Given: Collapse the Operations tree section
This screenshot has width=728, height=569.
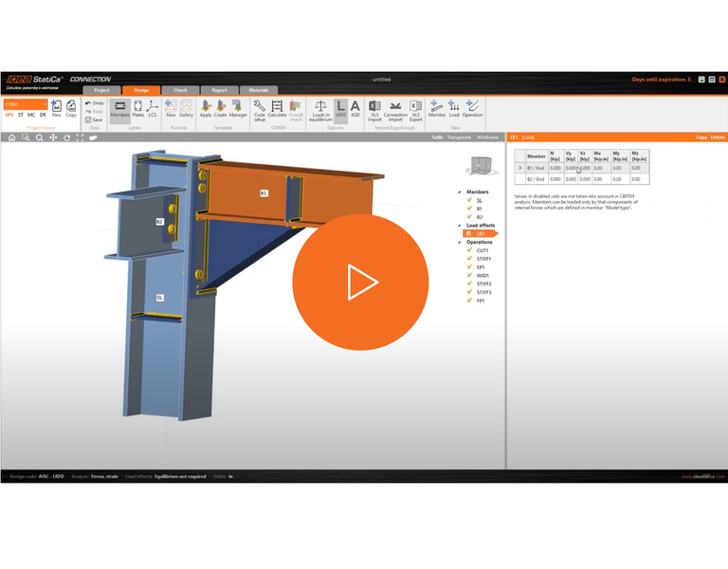Looking at the screenshot, I should [460, 242].
